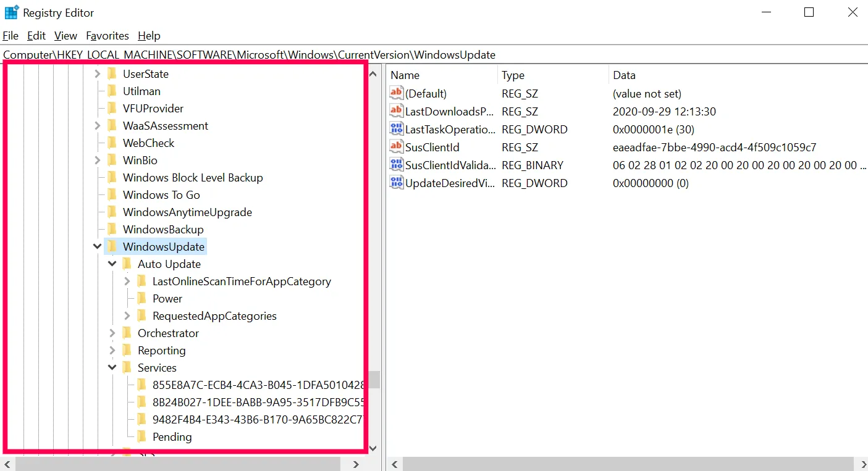Click the tree pane scroll up arrow
The width and height of the screenshot is (868, 471).
tap(373, 74)
